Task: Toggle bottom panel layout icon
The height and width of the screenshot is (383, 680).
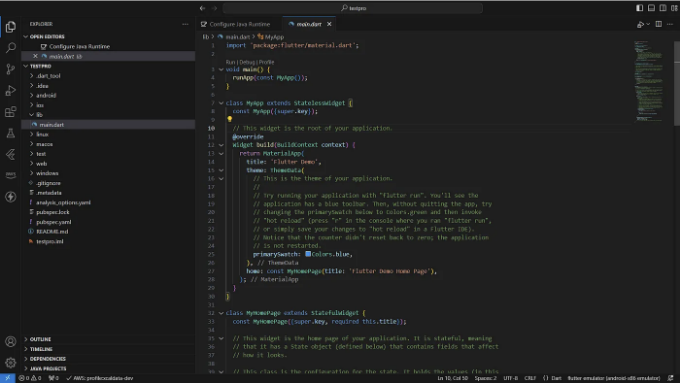Action: pyautogui.click(x=651, y=8)
